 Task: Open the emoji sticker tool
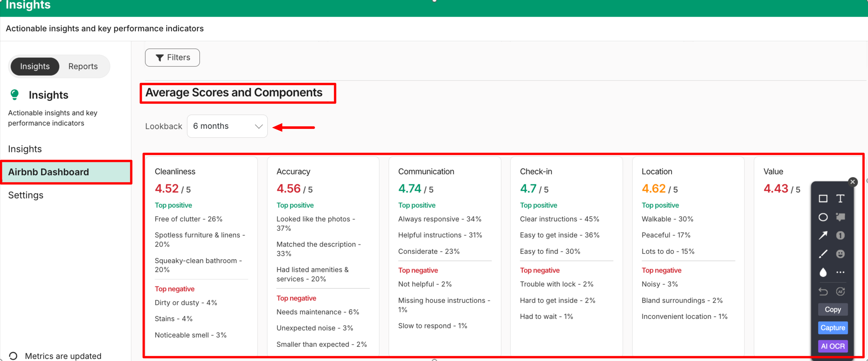point(840,254)
